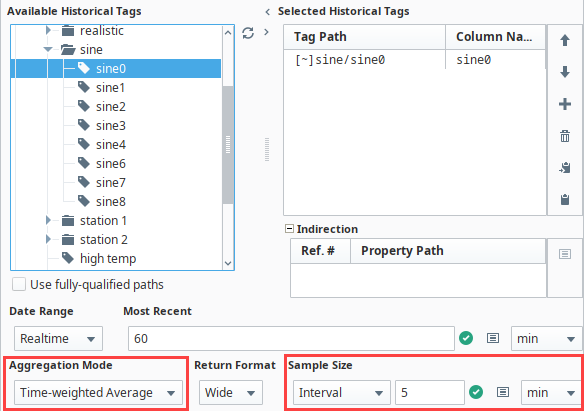Collapse the sine folder in tree
This screenshot has height=411, width=584.
pyautogui.click(x=48, y=49)
